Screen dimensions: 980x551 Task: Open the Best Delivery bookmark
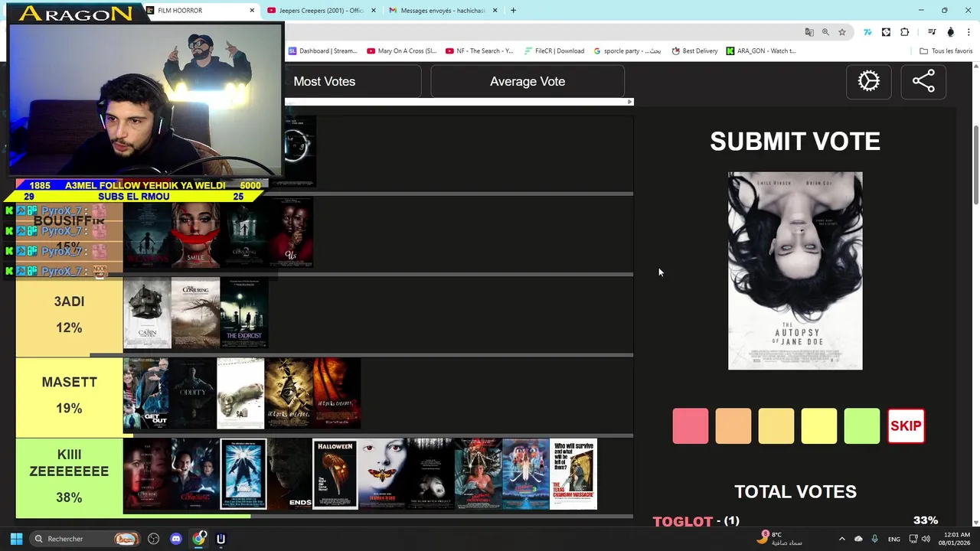pos(694,51)
